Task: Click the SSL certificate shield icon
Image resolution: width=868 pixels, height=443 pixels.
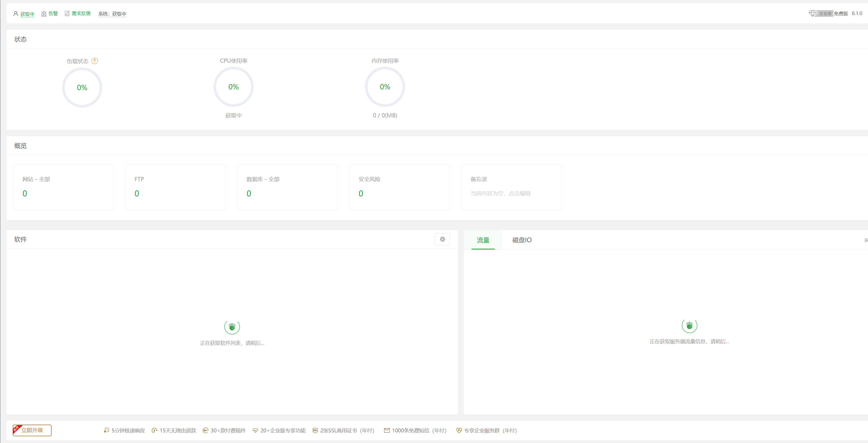Action: 315,430
